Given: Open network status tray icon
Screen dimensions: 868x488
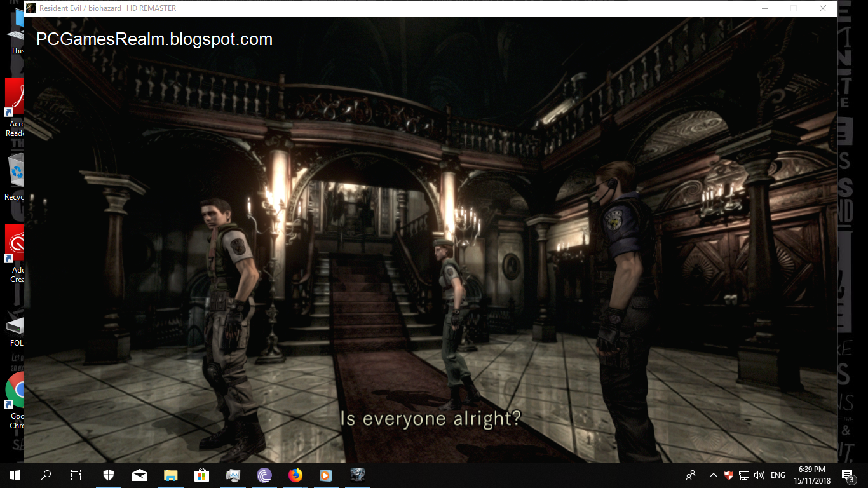Looking at the screenshot, I should (744, 475).
